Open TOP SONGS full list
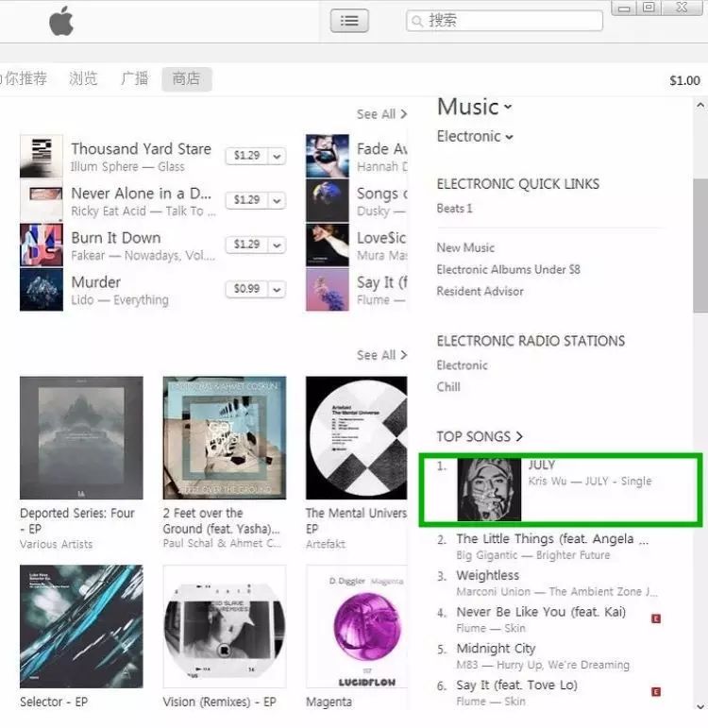 (480, 436)
